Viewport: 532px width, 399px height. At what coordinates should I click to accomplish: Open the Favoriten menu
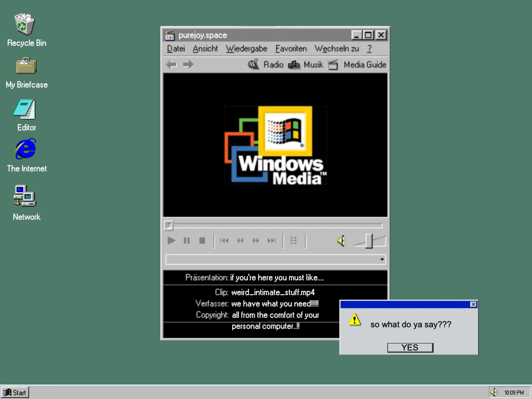[x=291, y=49]
